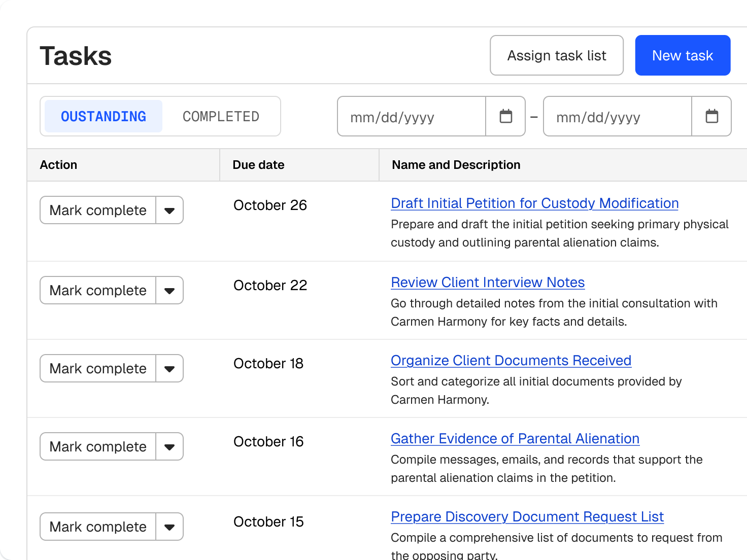The width and height of the screenshot is (747, 560).
Task: Select the October 16 due date cell
Action: pyautogui.click(x=268, y=442)
